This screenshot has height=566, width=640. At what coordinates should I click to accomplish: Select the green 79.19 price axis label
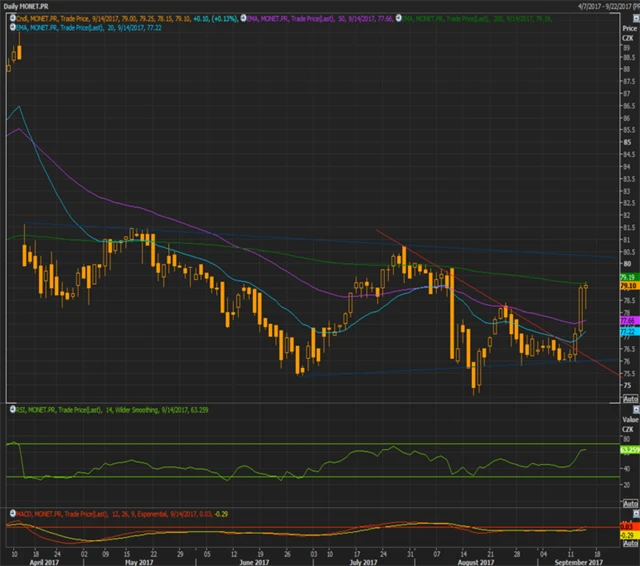(628, 277)
